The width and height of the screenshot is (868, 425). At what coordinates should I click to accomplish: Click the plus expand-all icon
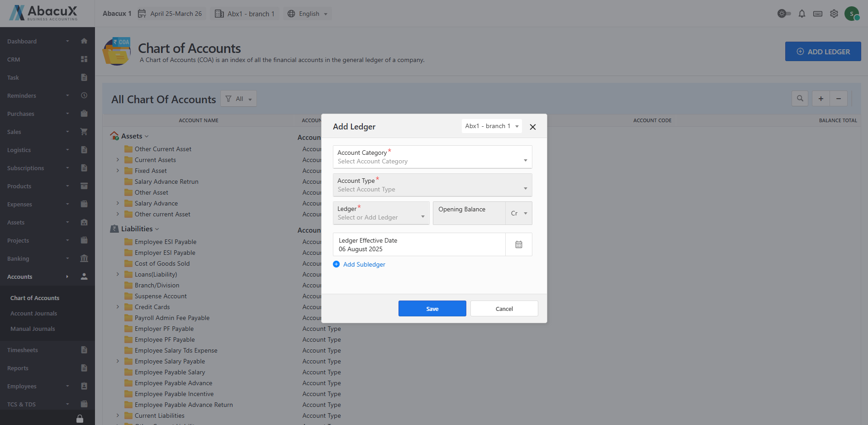[821, 99]
